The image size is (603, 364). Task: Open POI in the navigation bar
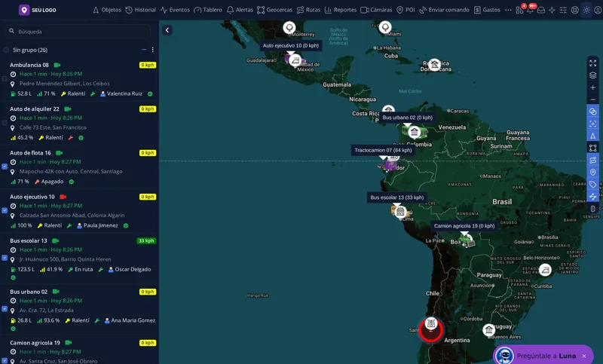click(406, 10)
